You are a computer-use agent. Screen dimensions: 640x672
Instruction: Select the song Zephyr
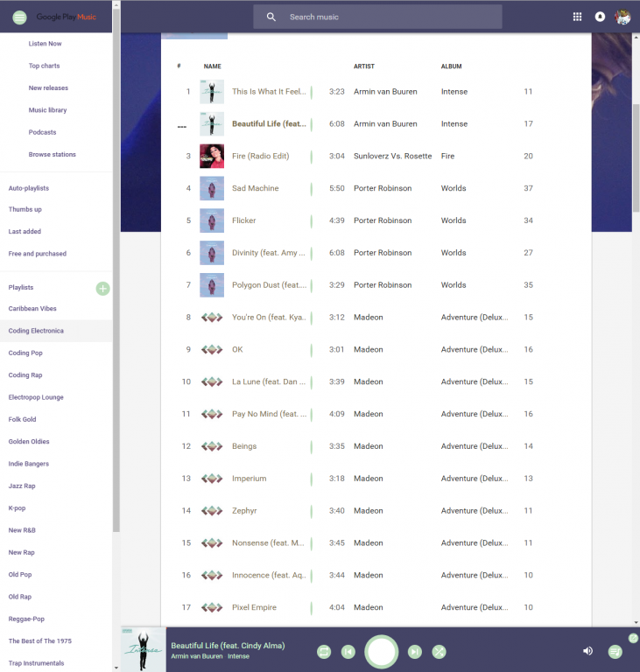click(244, 511)
